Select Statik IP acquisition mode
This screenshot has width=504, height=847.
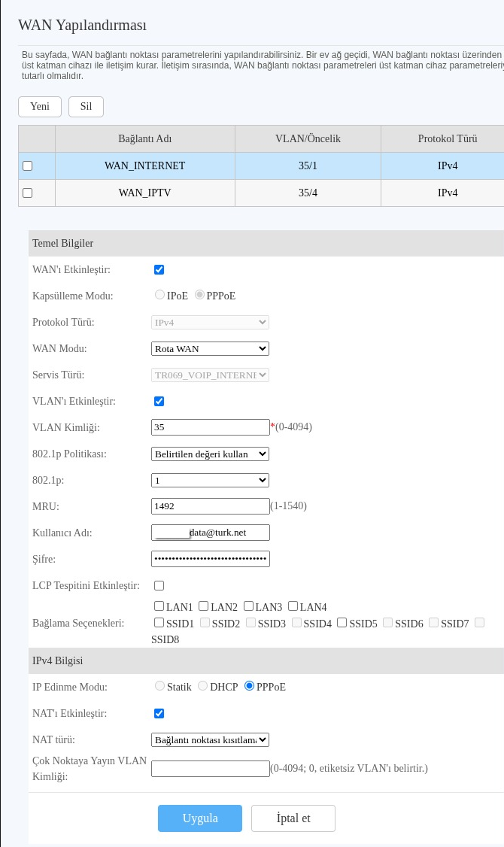click(x=159, y=686)
